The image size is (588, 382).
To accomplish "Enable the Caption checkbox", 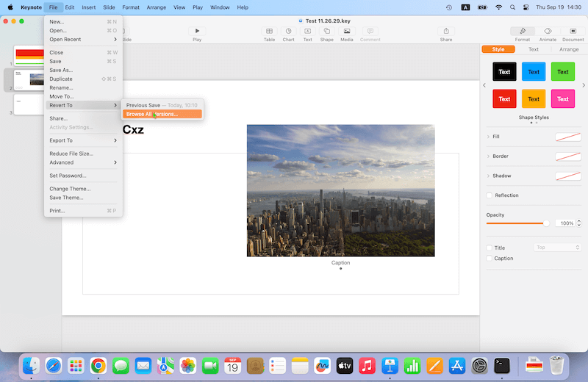I will click(490, 259).
